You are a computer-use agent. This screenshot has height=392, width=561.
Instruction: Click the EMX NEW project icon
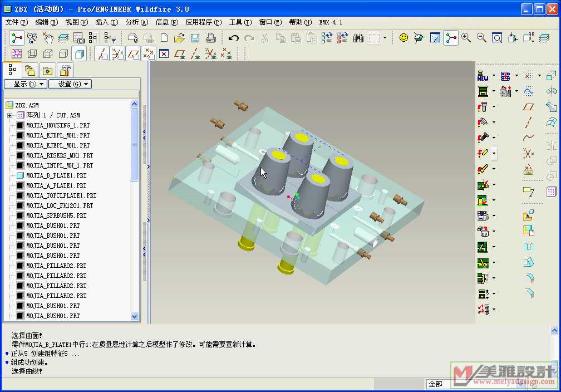(x=483, y=76)
